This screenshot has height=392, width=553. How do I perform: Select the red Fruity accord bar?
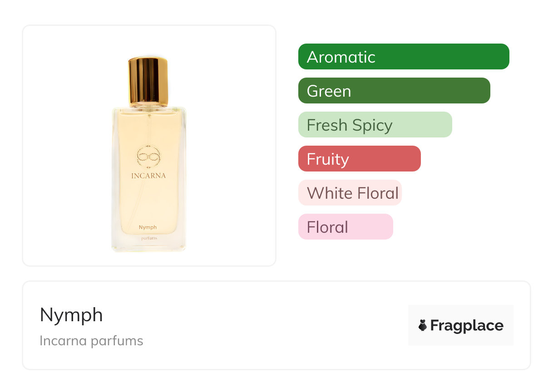(x=359, y=159)
